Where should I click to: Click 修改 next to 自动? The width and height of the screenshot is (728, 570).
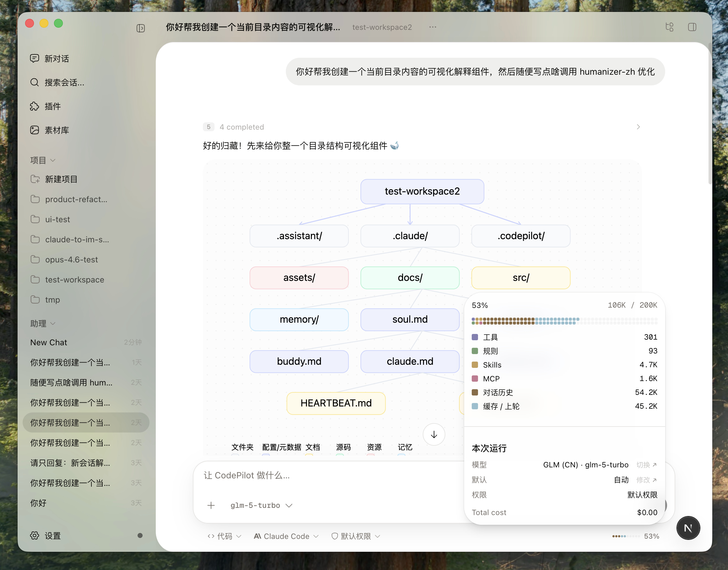pos(646,480)
